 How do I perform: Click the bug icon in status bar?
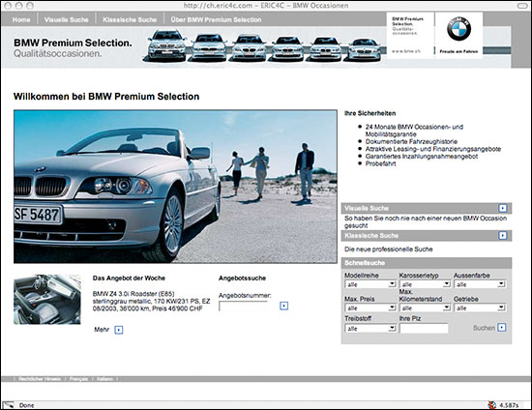point(491,405)
